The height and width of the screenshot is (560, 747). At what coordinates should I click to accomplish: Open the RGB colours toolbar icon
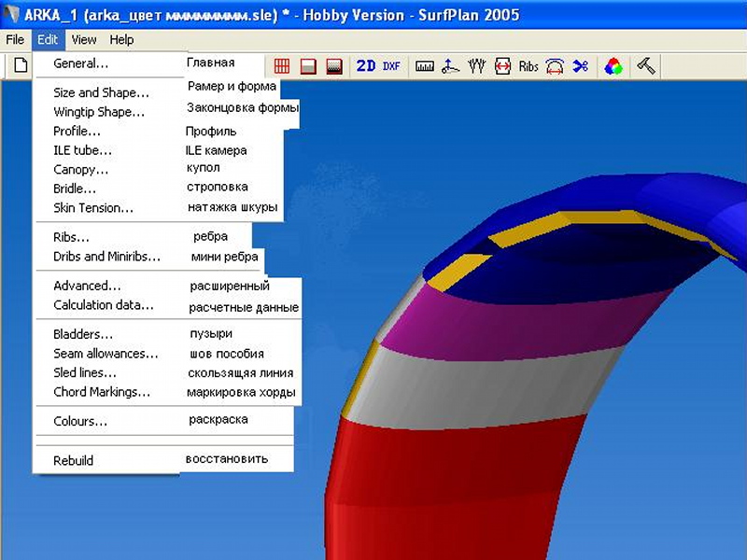(x=613, y=66)
